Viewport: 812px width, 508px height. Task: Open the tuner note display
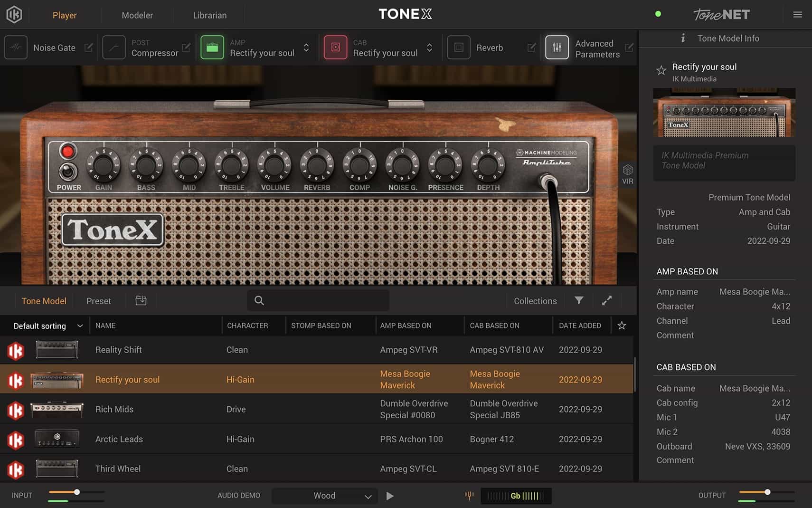516,496
